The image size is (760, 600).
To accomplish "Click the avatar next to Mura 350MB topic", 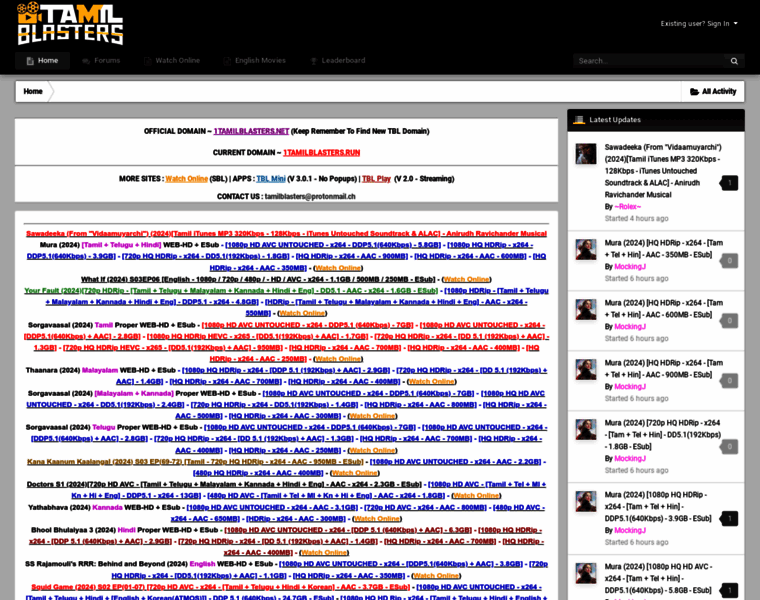I will coord(586,250).
